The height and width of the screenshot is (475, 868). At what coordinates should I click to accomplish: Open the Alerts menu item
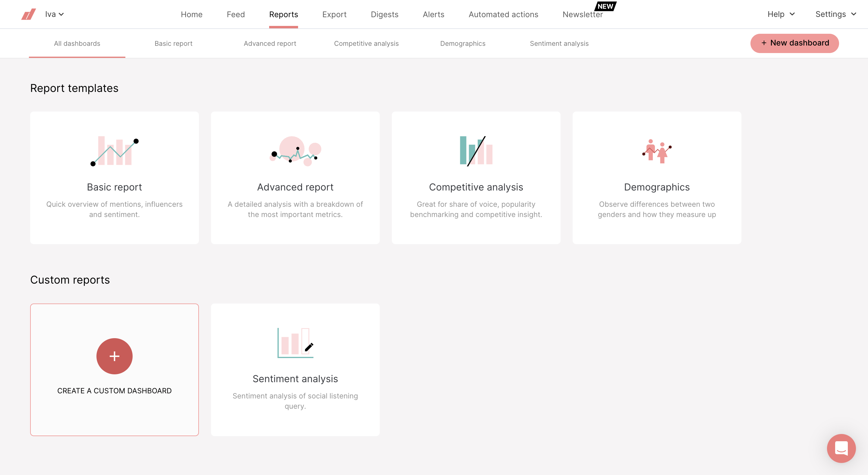[433, 14]
